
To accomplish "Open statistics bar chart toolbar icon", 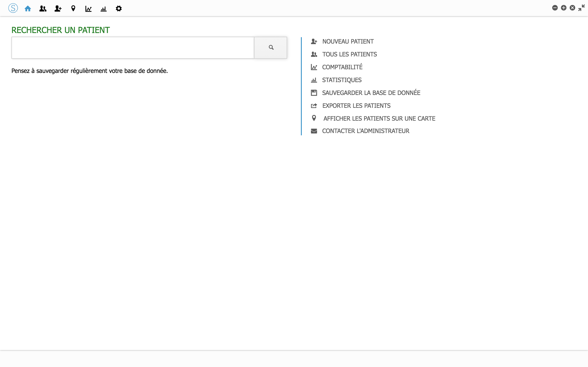I will click(104, 9).
